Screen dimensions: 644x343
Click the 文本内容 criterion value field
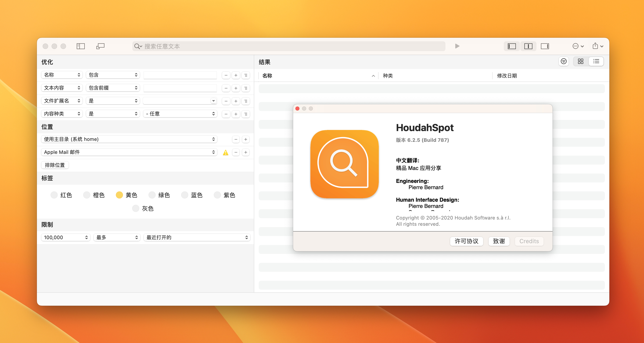pyautogui.click(x=180, y=88)
